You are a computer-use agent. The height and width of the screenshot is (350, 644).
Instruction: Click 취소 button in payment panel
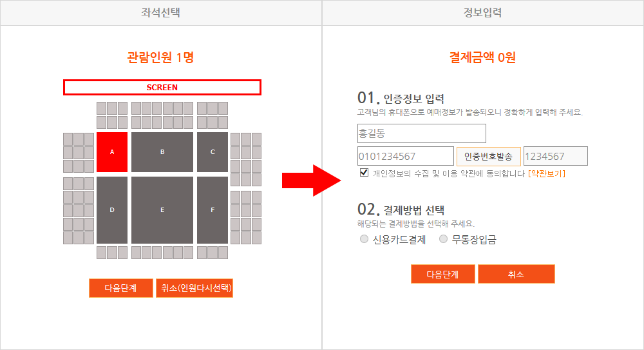516,274
